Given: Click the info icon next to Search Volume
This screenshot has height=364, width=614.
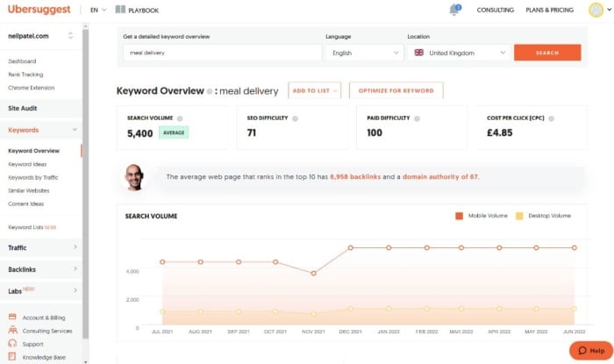Looking at the screenshot, I should [180, 118].
